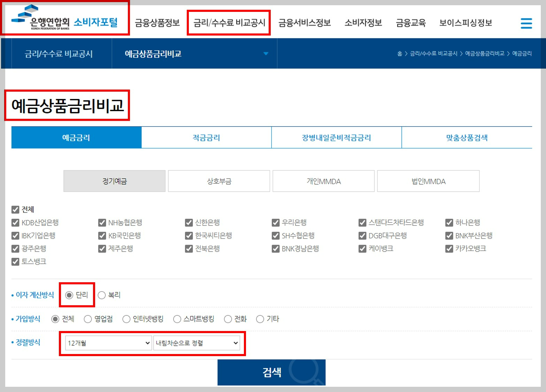The height and width of the screenshot is (392, 546).
Task: Uncheck NH농협은행 checkbox
Action: pyautogui.click(x=102, y=223)
